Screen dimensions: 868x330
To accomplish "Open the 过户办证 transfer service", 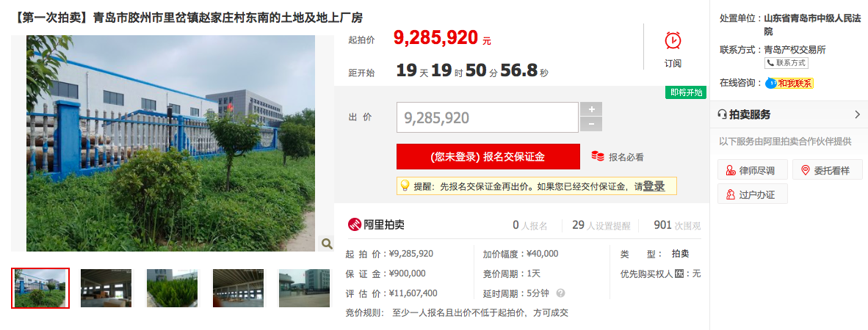I will pos(752,194).
